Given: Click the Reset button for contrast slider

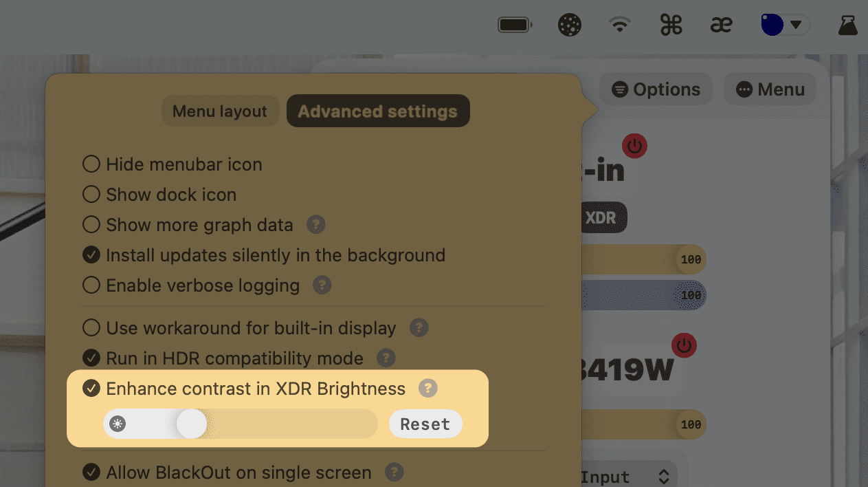Looking at the screenshot, I should point(425,424).
